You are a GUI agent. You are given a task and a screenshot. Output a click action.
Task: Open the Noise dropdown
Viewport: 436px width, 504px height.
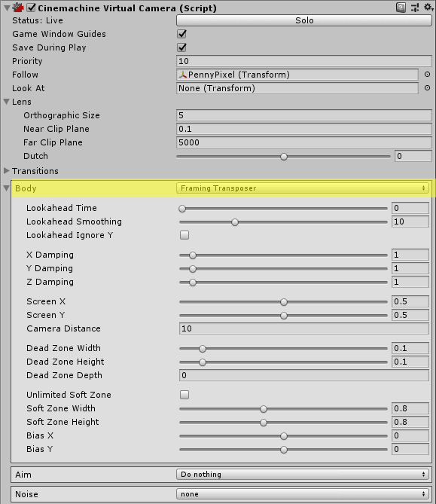point(303,493)
